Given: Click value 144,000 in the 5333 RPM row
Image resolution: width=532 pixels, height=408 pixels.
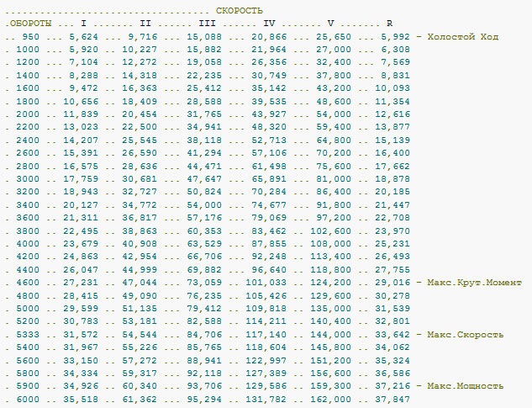Looking at the screenshot, I should 331,335.
